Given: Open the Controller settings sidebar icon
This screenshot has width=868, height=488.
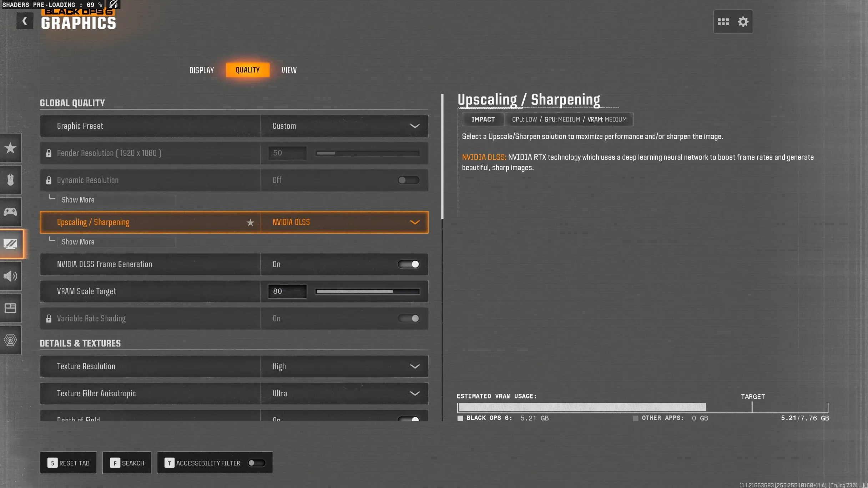Looking at the screenshot, I should (10, 212).
